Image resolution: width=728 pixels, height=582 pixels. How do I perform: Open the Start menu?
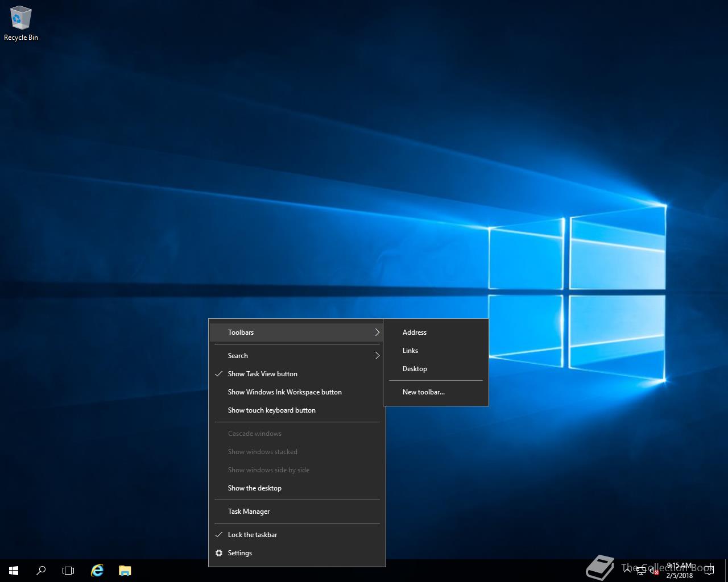point(14,570)
